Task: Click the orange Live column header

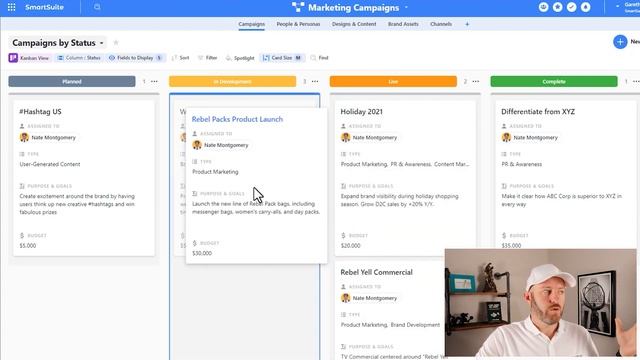Action: [x=393, y=81]
